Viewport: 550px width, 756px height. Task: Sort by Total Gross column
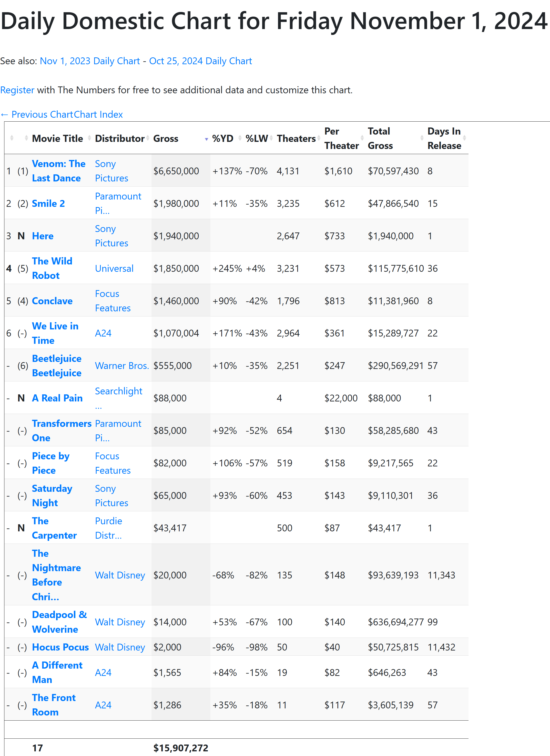380,138
